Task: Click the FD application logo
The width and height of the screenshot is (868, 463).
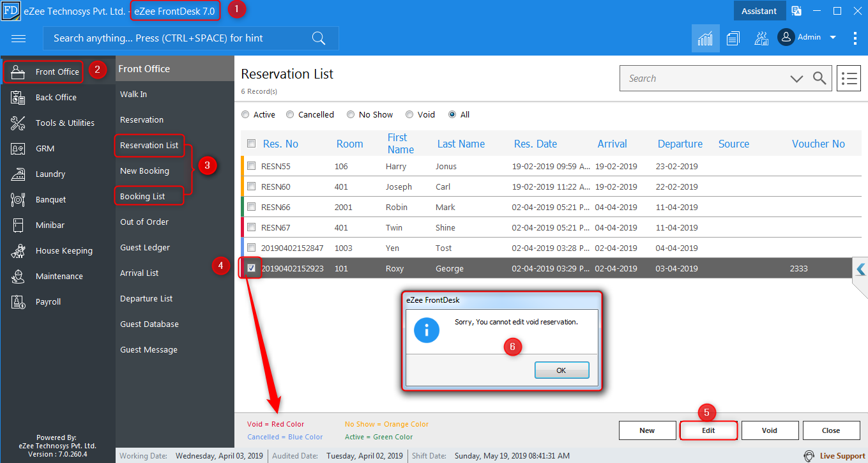Action: [11, 11]
